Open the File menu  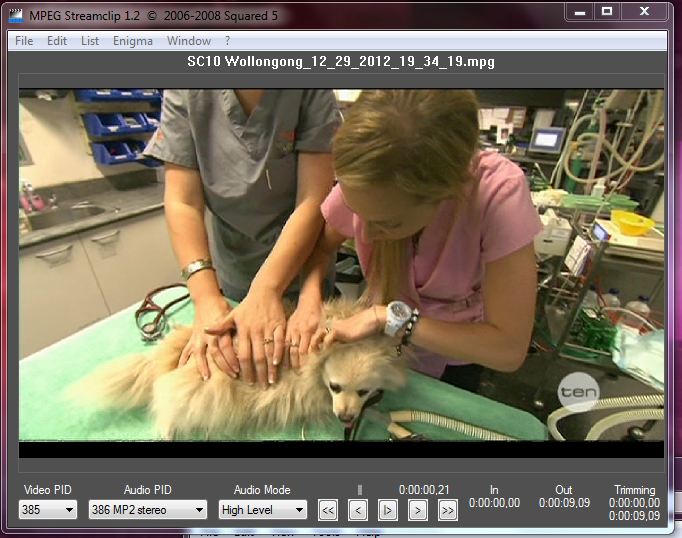(24, 41)
